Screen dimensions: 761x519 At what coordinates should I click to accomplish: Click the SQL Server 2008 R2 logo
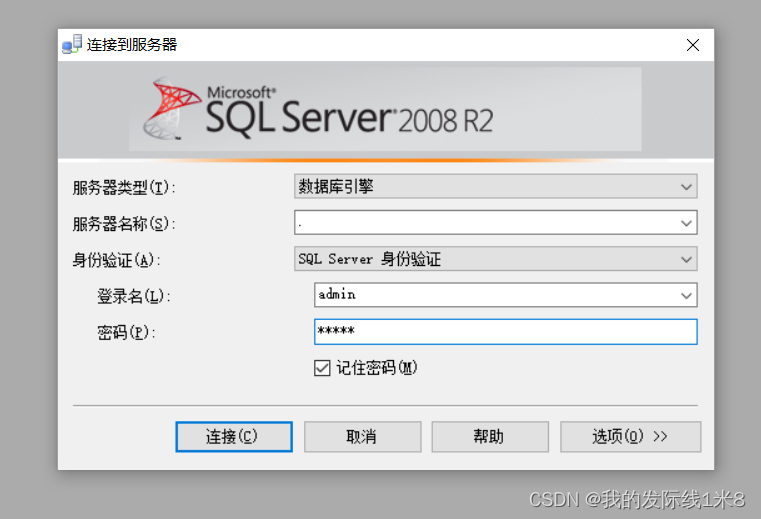(318, 110)
